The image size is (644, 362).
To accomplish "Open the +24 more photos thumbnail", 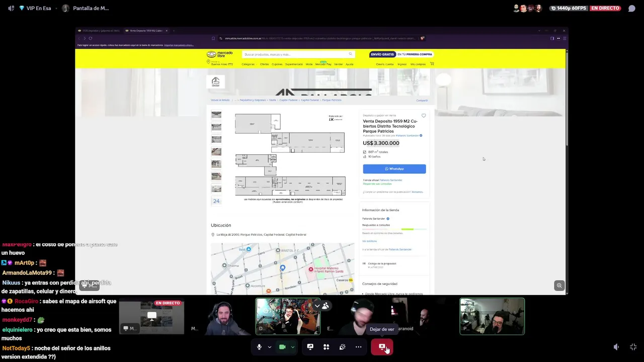I will [x=216, y=201].
